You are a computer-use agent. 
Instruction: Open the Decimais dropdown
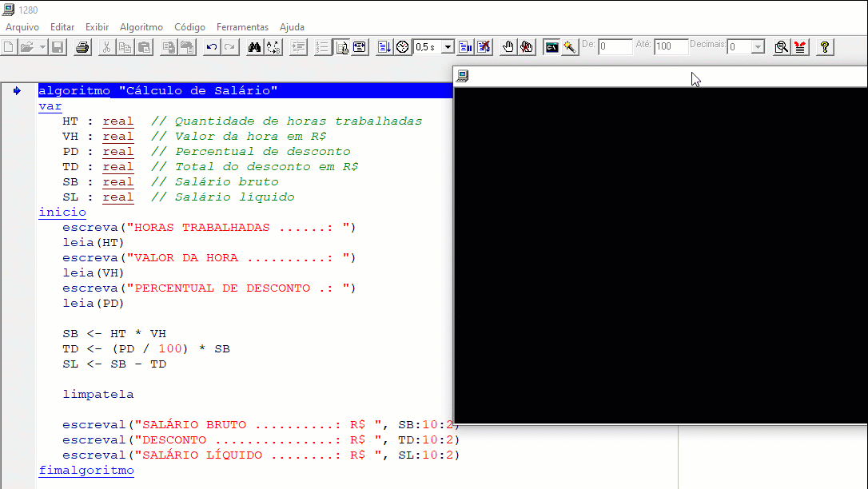click(x=758, y=47)
